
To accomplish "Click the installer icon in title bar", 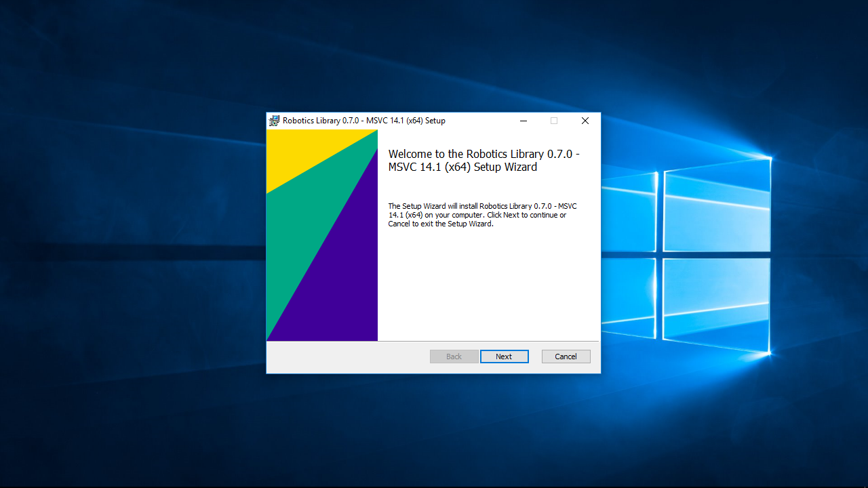I will tap(274, 121).
